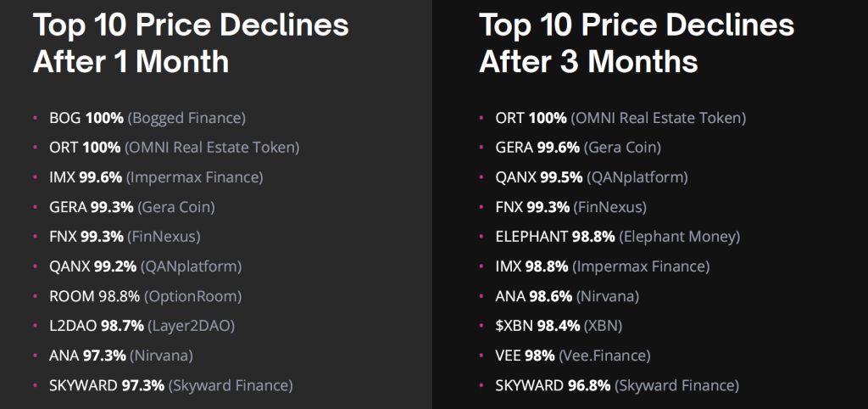Click the "Top 10 Price Declines After 3 Months" heading

coord(637,42)
